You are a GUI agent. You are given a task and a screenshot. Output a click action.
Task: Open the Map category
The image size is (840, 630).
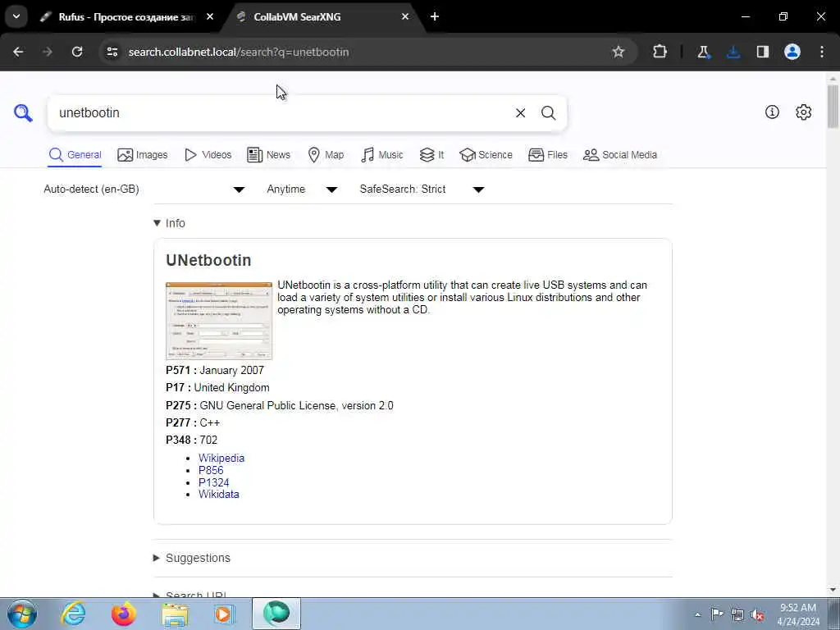click(326, 155)
